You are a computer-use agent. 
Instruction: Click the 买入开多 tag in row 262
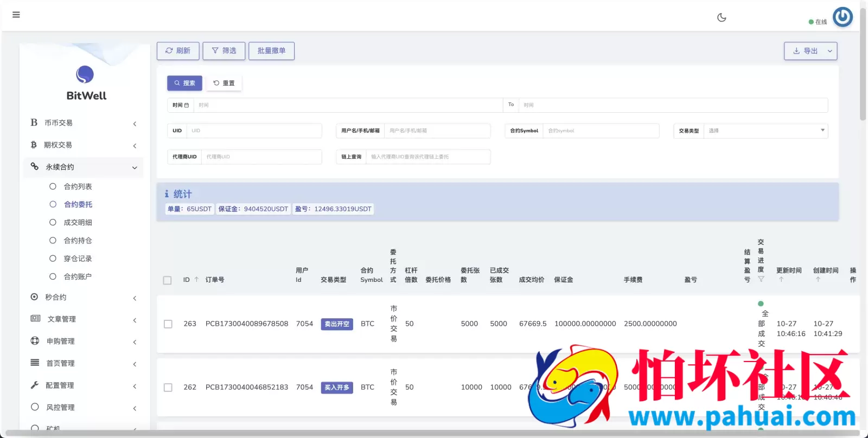pos(337,388)
